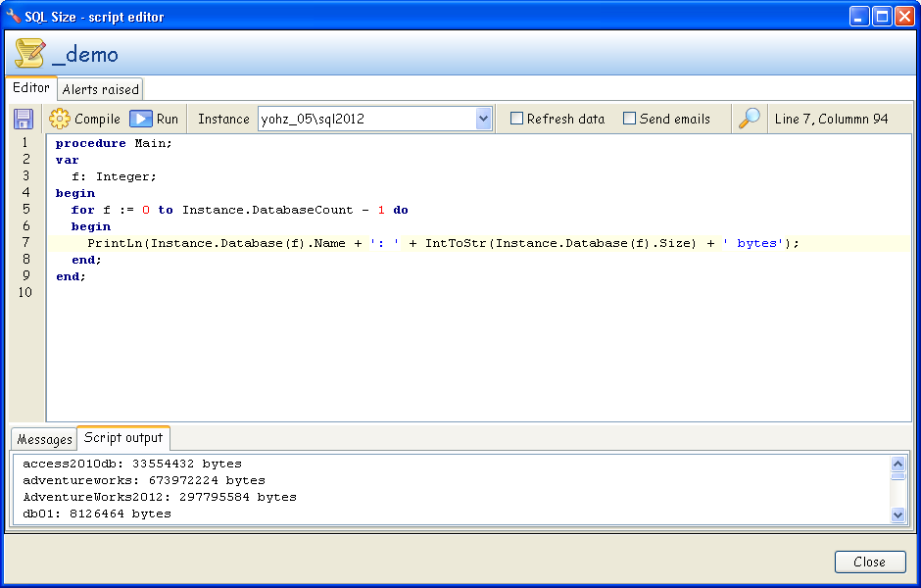Open search with the magnifying glass icon
This screenshot has width=921, height=588.
(x=750, y=118)
